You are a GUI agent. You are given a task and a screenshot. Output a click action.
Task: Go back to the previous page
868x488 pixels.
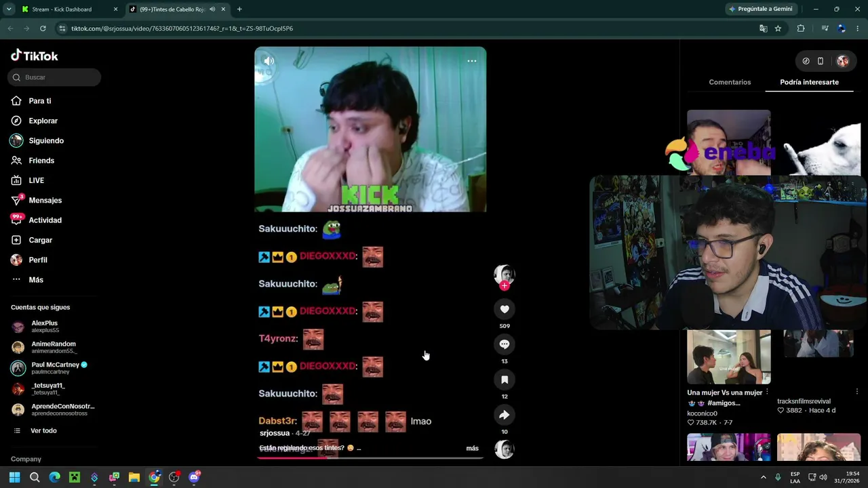tap(10, 28)
